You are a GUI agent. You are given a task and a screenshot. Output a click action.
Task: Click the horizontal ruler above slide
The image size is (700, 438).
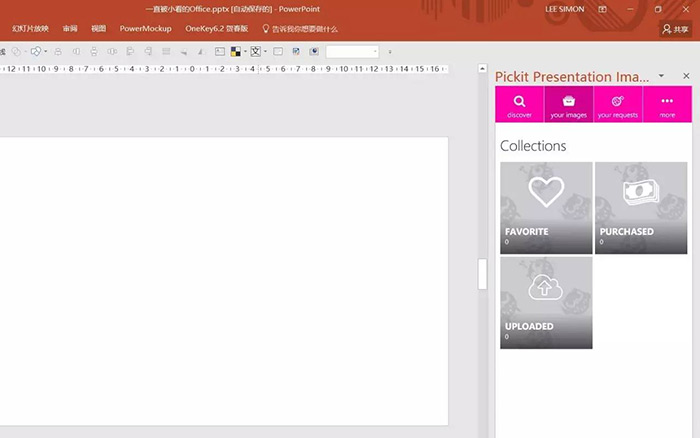[x=224, y=69]
